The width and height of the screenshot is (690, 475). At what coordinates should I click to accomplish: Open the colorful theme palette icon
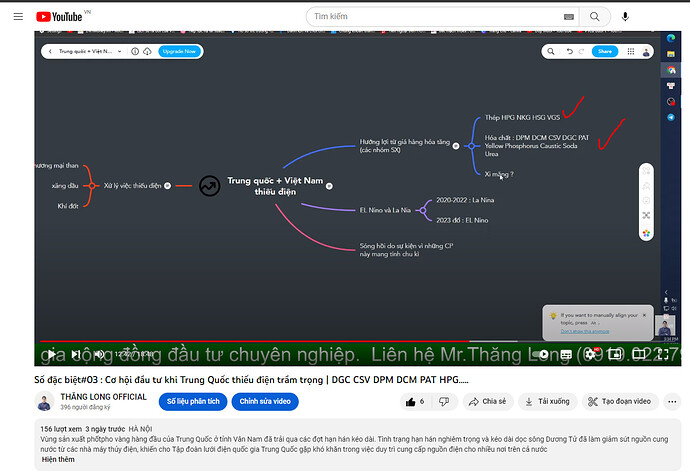pos(646,233)
